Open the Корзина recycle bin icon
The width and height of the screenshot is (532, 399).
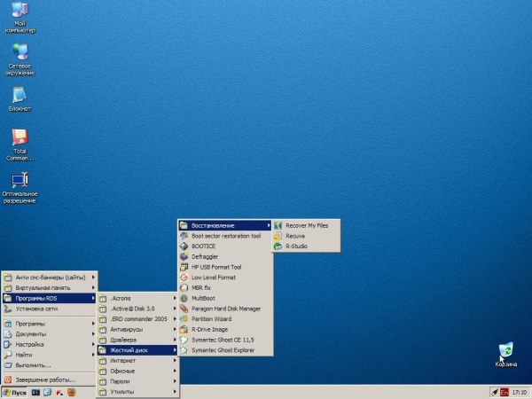[x=505, y=350]
